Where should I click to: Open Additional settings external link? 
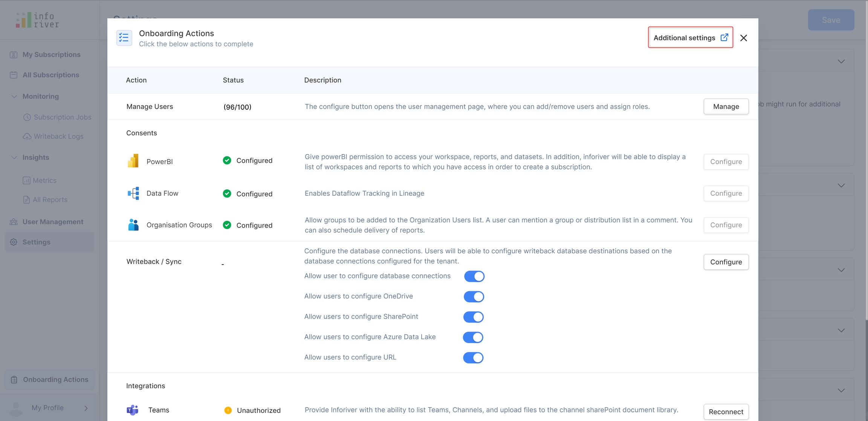[x=690, y=37]
